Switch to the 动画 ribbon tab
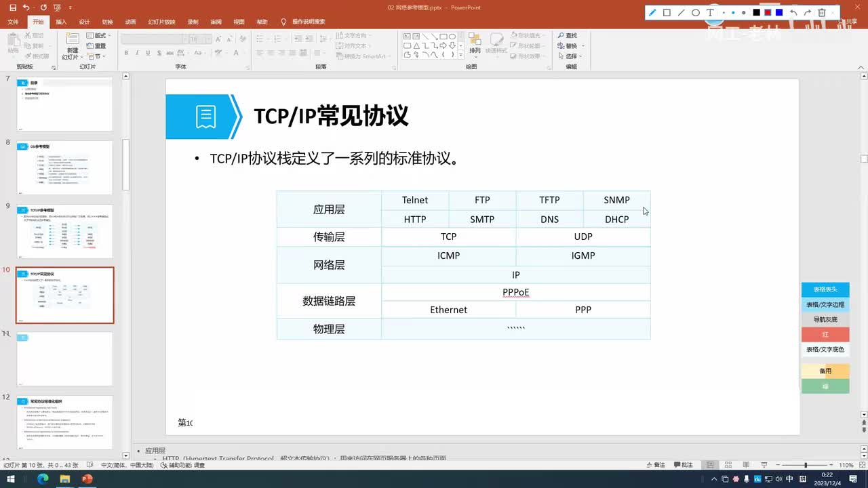This screenshot has width=868, height=488. [130, 22]
